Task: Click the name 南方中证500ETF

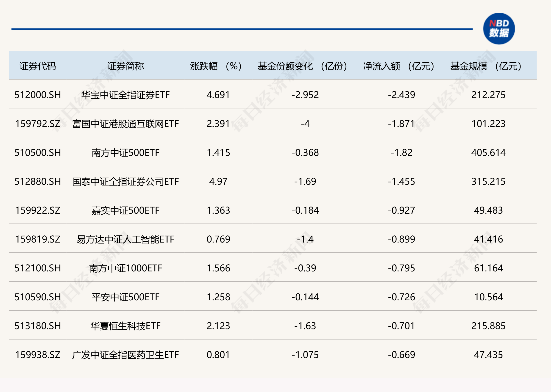Action: 126,152
